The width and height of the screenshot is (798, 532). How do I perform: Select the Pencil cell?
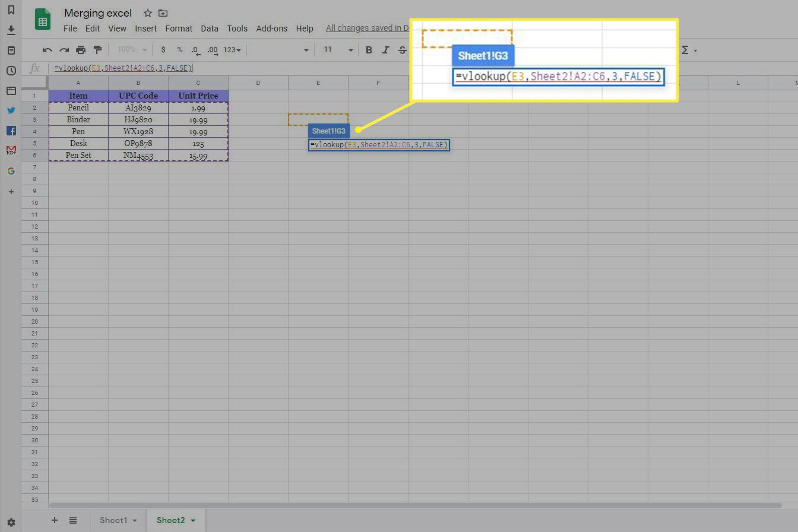click(x=78, y=107)
